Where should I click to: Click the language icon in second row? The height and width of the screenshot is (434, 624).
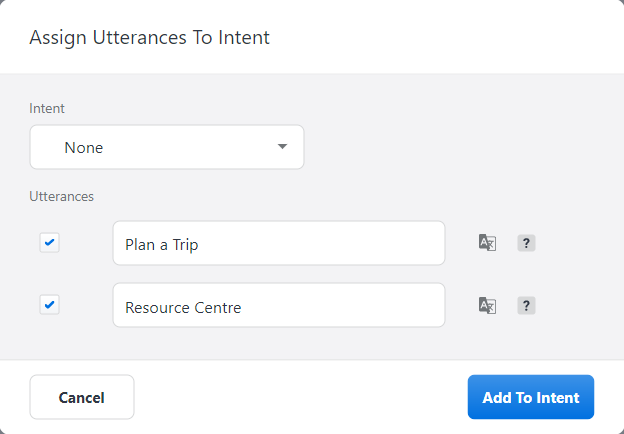tap(487, 305)
